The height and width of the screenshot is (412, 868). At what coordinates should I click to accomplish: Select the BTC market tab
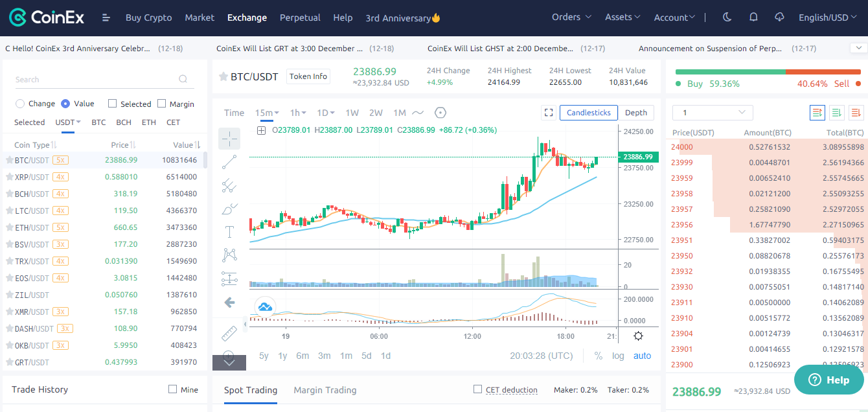[x=98, y=122]
